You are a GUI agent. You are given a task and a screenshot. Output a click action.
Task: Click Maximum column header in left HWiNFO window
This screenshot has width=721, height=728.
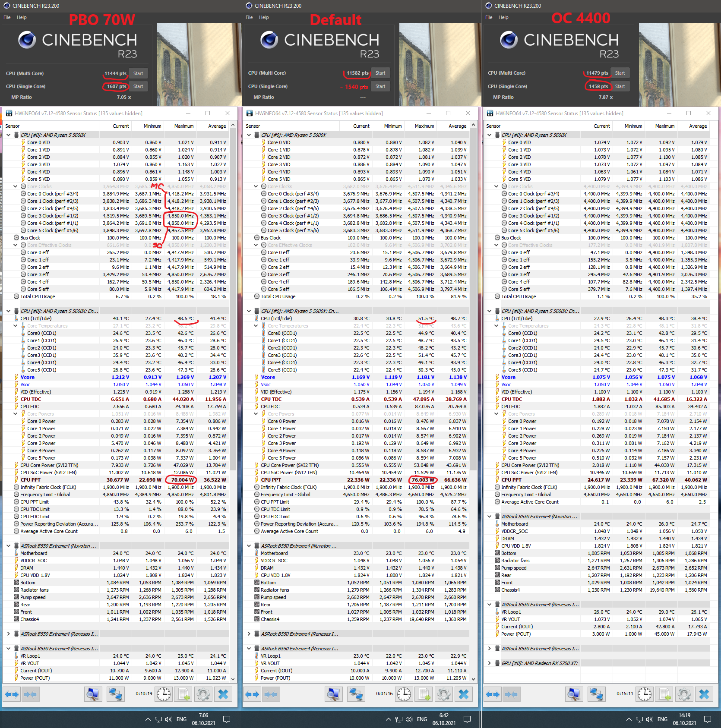pos(180,126)
